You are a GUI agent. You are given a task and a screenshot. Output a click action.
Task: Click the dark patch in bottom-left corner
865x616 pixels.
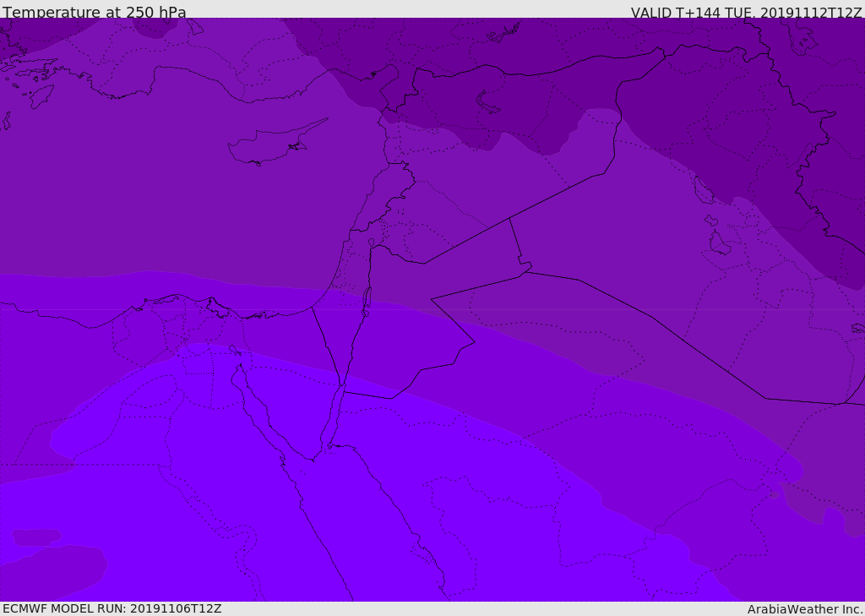[51, 570]
